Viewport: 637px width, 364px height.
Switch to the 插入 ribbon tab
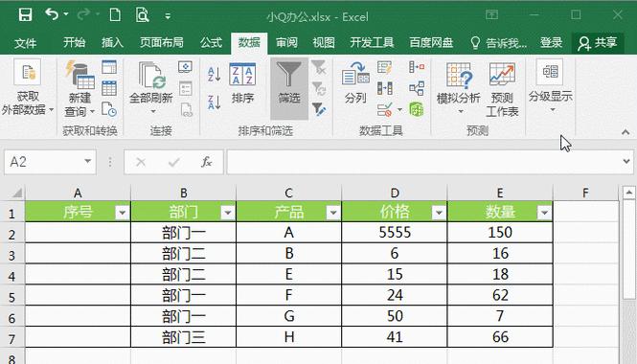point(112,43)
